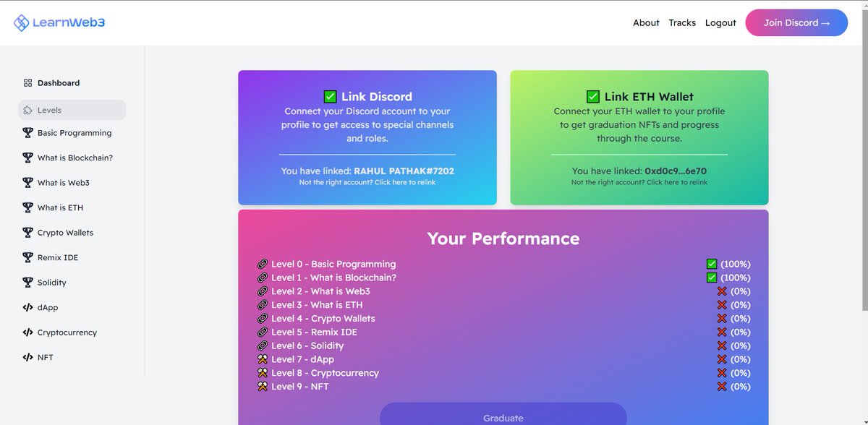868x425 pixels.
Task: Select the Dashboard grid icon in sidebar
Action: tap(27, 82)
